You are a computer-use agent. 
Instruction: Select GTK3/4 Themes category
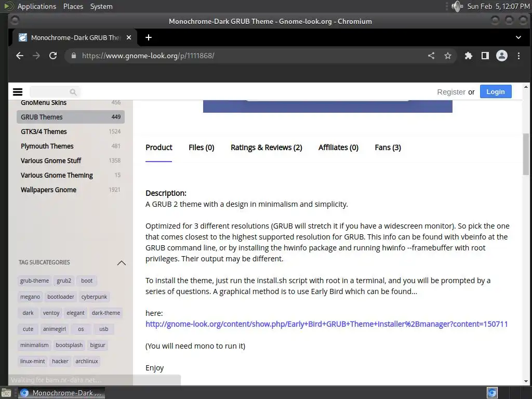[x=71, y=131]
